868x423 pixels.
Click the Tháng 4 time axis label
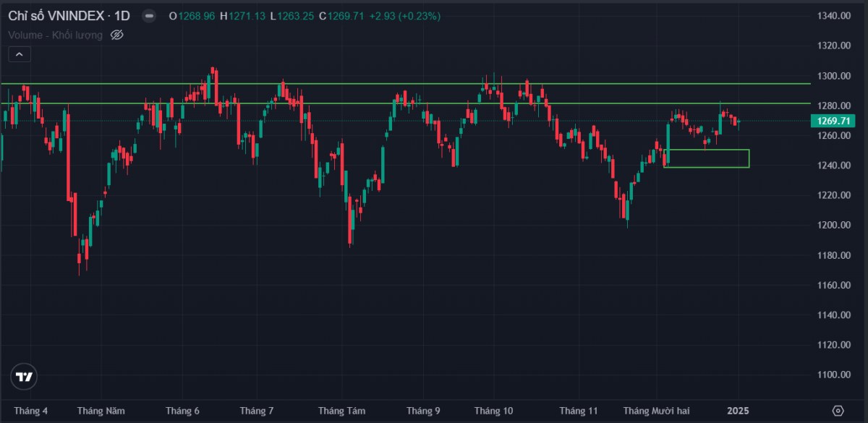(x=30, y=411)
